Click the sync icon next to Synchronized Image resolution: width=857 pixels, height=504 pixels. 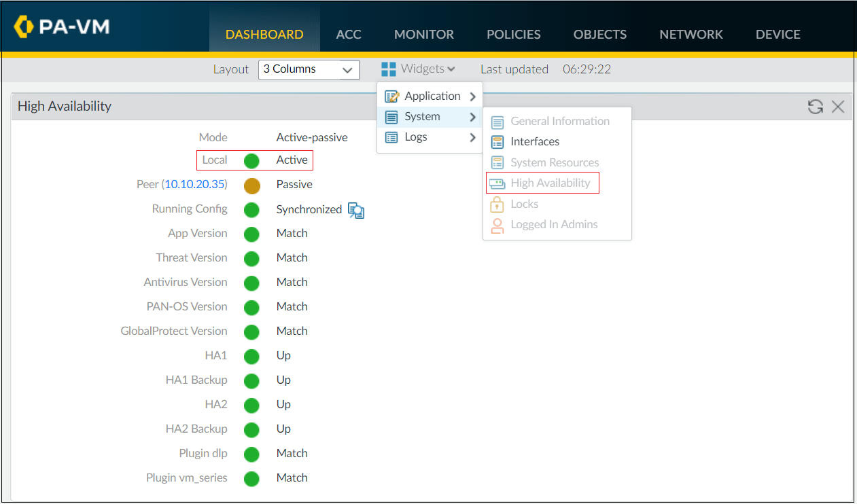(x=356, y=210)
